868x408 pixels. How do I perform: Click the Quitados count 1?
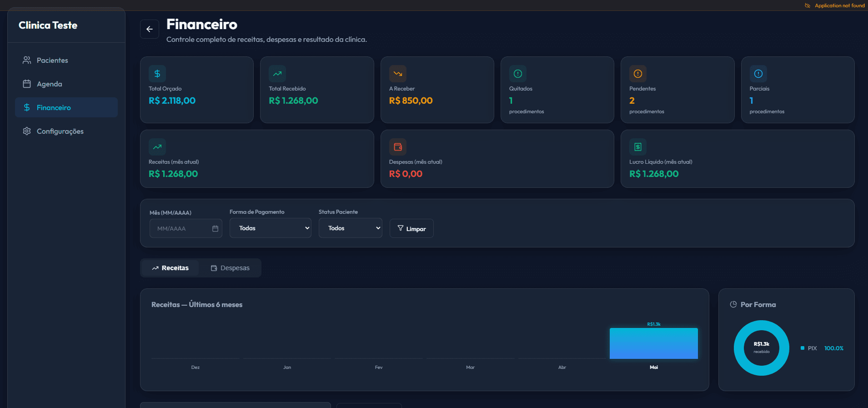point(511,101)
